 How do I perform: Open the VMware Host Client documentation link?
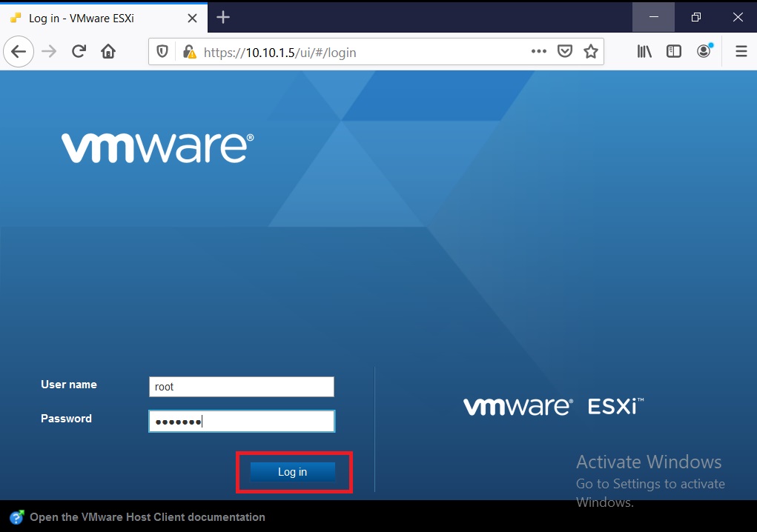[148, 517]
